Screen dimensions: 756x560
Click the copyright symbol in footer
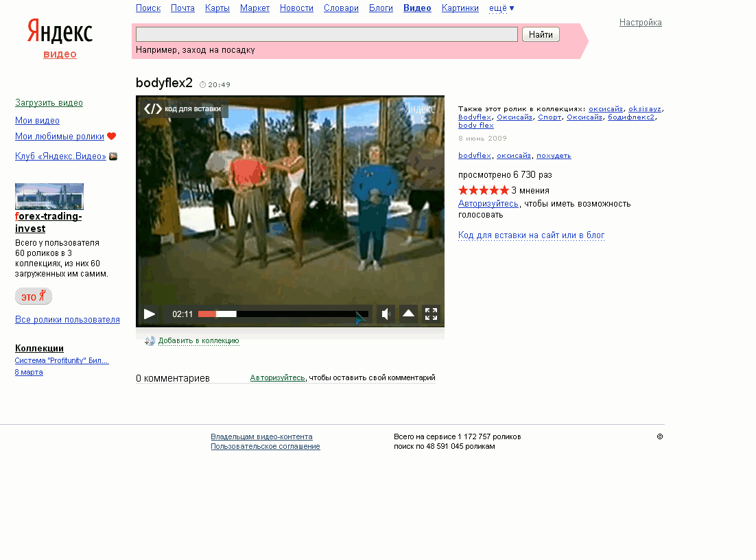click(x=659, y=436)
